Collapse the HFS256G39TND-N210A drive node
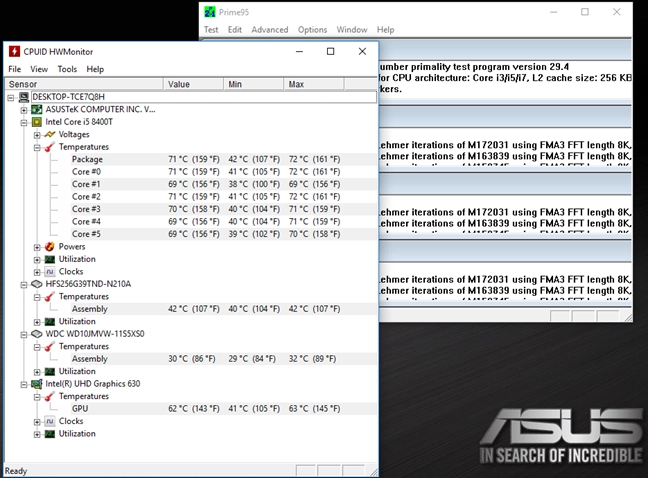This screenshot has height=478, width=648. pos(24,285)
